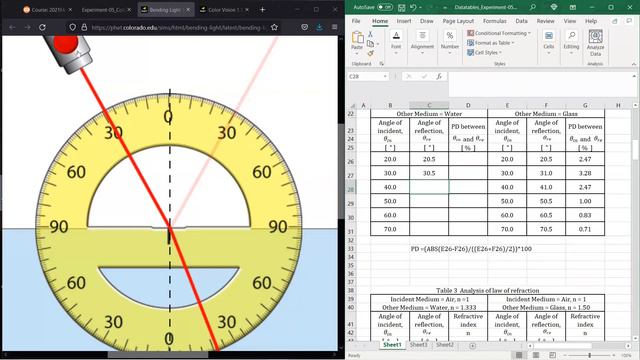640x360 pixels.
Task: Switch to the Insert ribbon tab
Action: (x=404, y=21)
